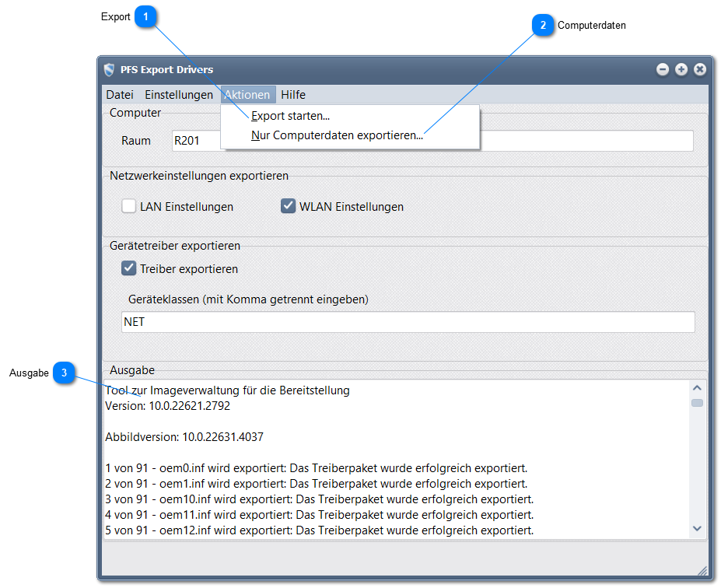The image size is (721, 588).
Task: Click the blue callout marker 3
Action: coord(64,373)
